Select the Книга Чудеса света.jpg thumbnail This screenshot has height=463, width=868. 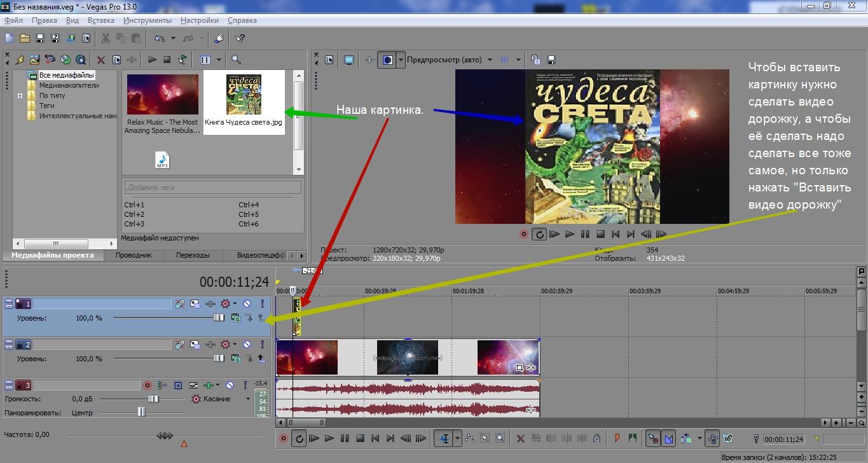point(244,102)
